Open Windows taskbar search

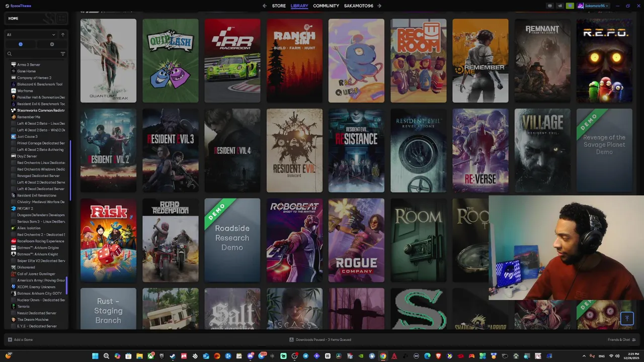point(106,356)
